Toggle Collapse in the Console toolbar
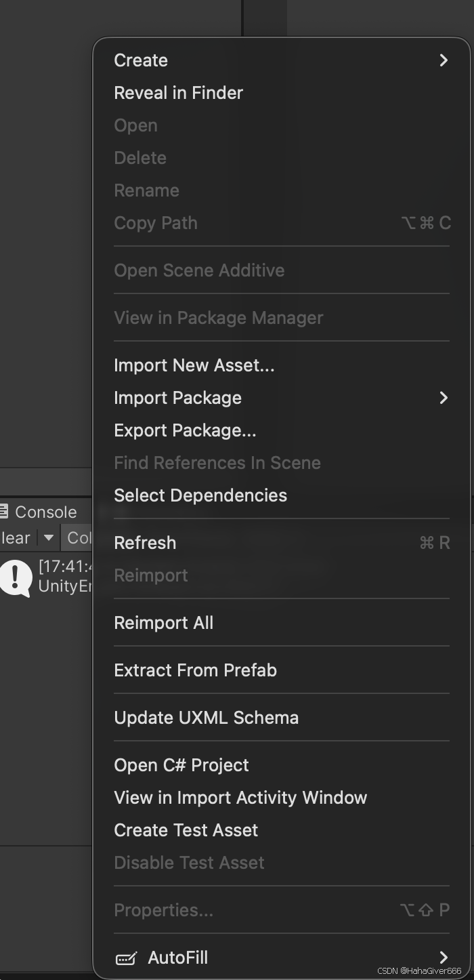This screenshot has height=980, width=474. 79,538
